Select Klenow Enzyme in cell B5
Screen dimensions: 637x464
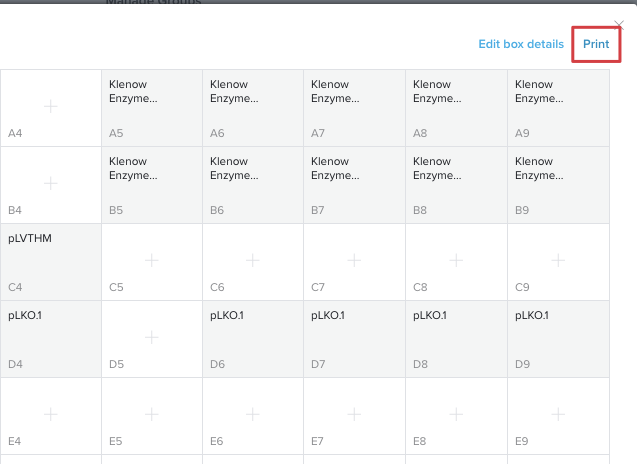click(x=152, y=185)
